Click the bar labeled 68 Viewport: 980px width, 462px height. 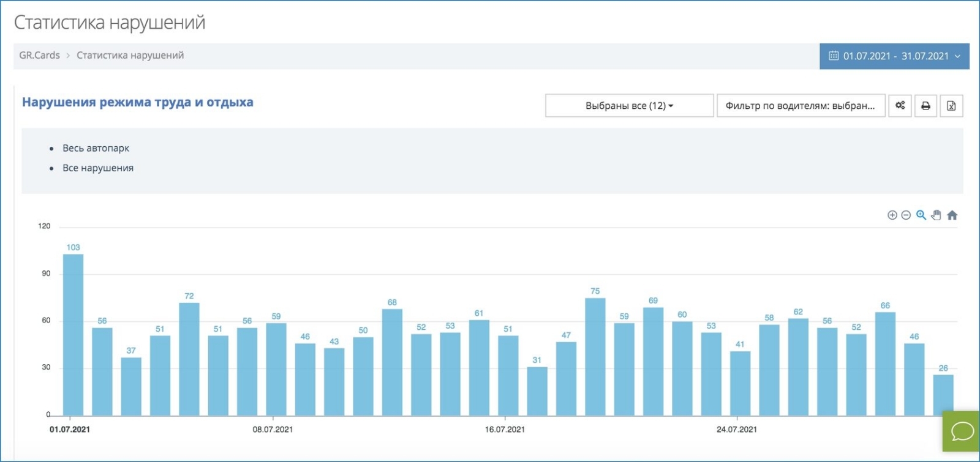coord(392,362)
